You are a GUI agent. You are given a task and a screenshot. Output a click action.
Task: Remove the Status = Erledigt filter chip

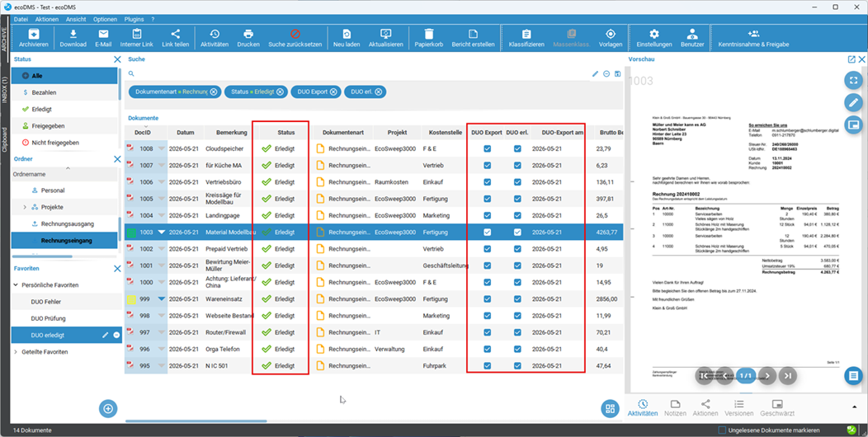(x=280, y=92)
